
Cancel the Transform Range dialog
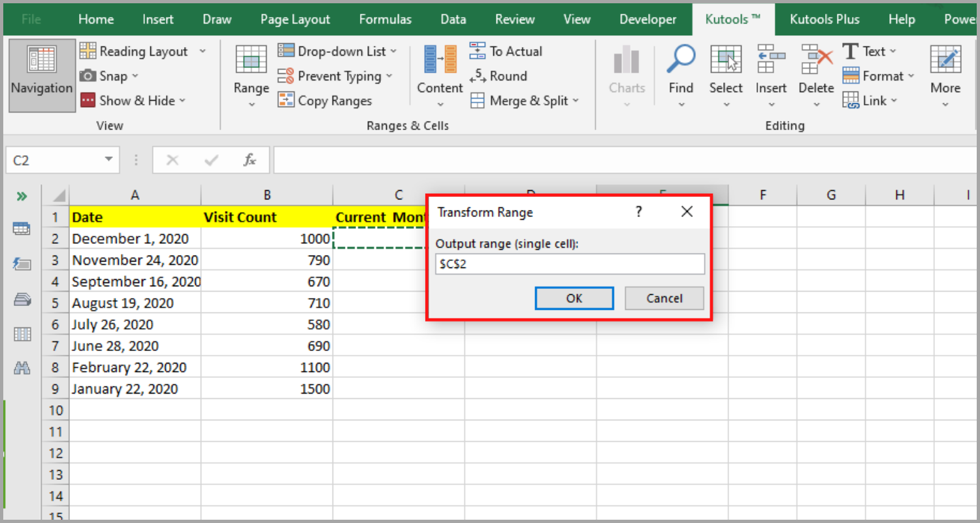(664, 298)
